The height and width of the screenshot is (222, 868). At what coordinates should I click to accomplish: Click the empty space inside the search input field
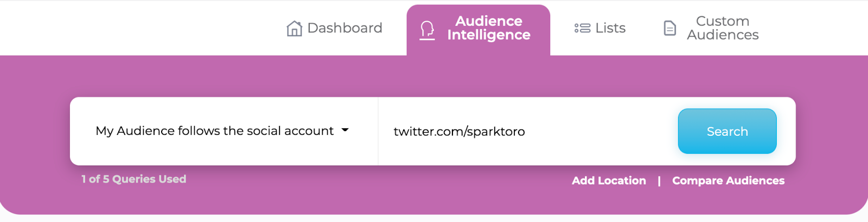coord(597,132)
